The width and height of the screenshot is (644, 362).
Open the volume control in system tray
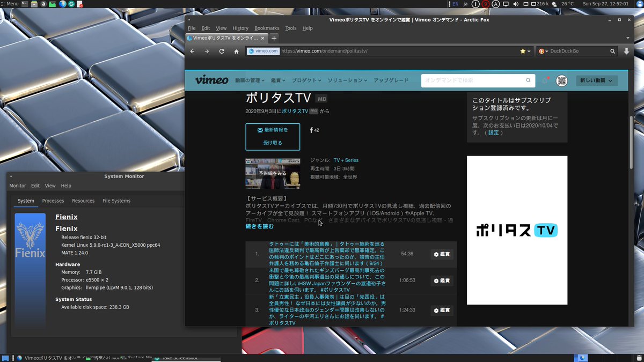(x=515, y=4)
